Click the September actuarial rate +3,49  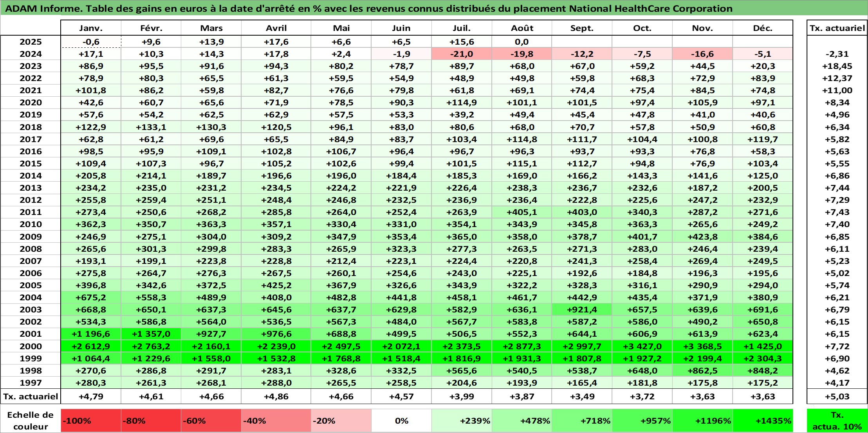pyautogui.click(x=582, y=397)
